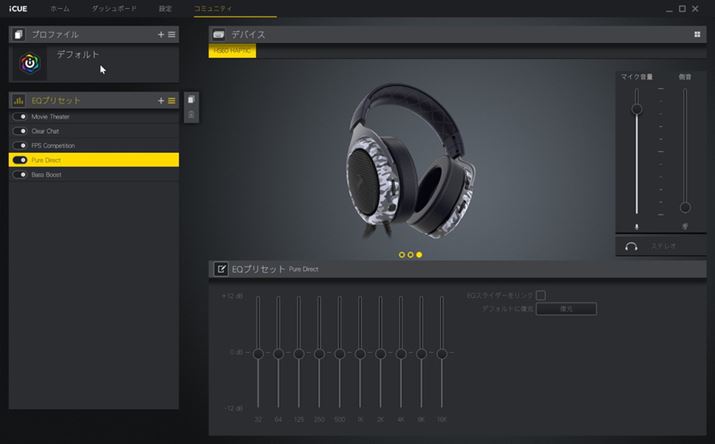Check the link EQ sliders checkbox
The image size is (715, 444).
541,295
